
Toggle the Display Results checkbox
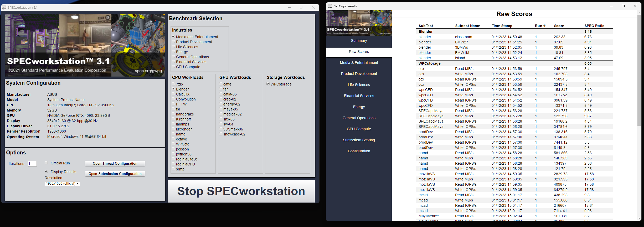click(46, 171)
